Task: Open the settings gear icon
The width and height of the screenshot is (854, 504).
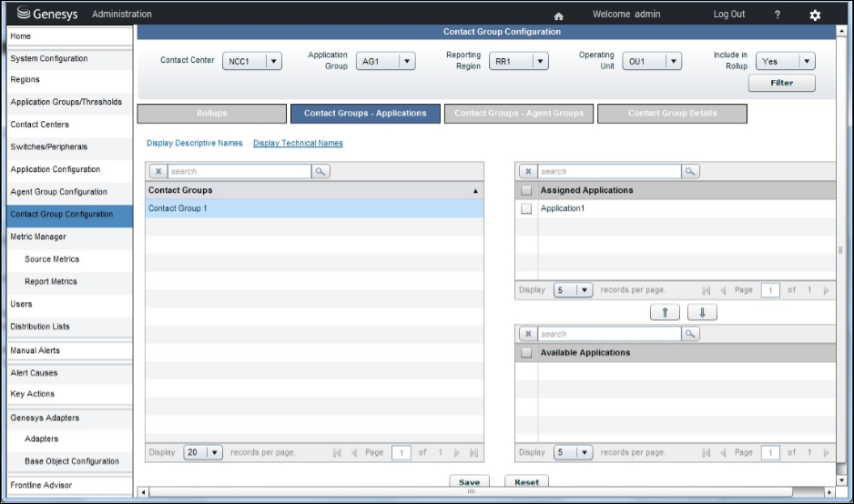Action: coord(815,15)
